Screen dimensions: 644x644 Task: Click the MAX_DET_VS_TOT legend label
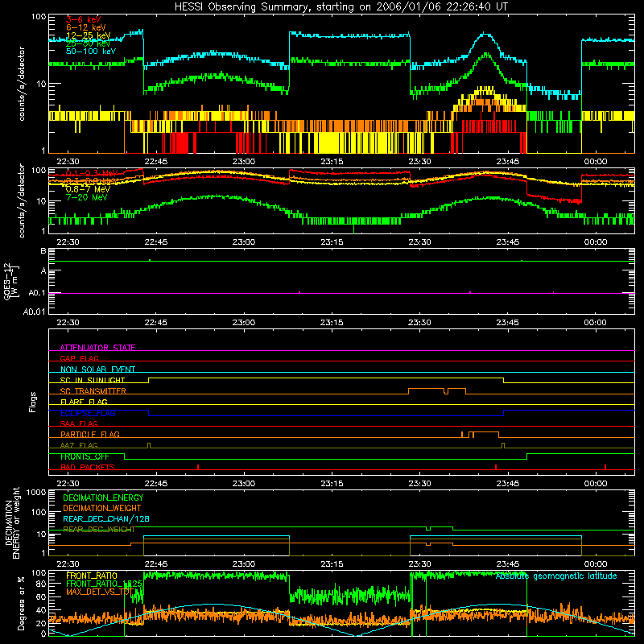click(100, 592)
